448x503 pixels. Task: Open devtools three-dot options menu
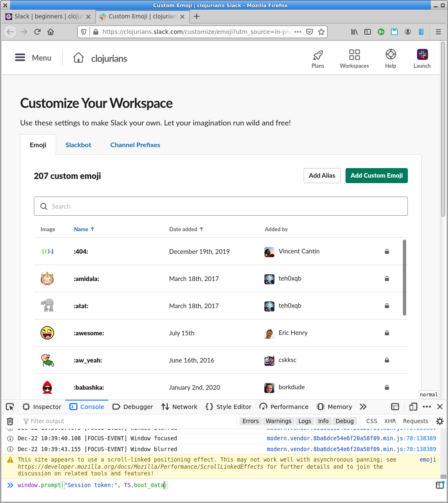[x=427, y=407]
